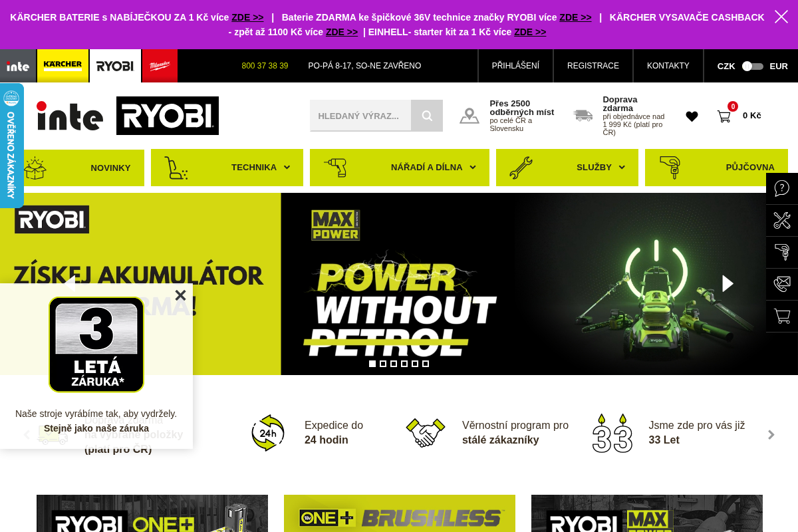798x532 pixels.
Task: Select the fifth carousel dot
Action: (415, 364)
